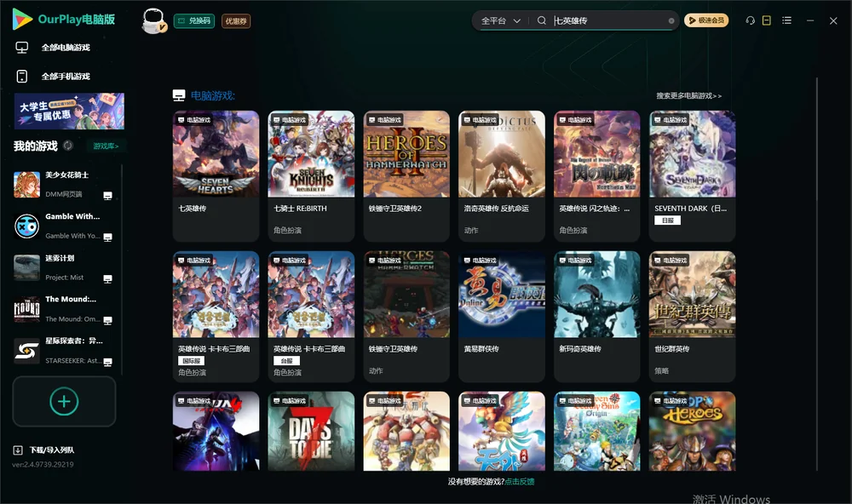
Task: Open the 游戏库> link
Action: coord(106,146)
